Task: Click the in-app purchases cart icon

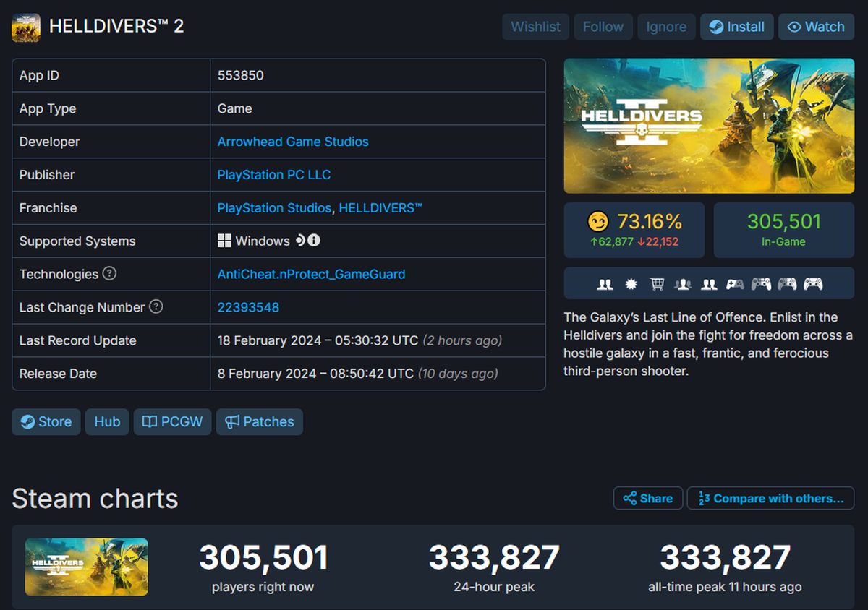Action: 657,284
